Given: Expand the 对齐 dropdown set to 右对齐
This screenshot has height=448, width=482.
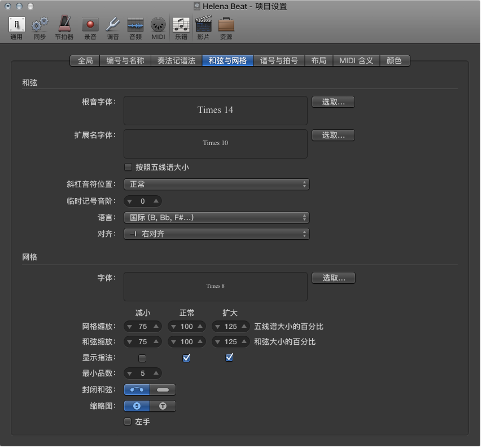Looking at the screenshot, I should (x=217, y=234).
